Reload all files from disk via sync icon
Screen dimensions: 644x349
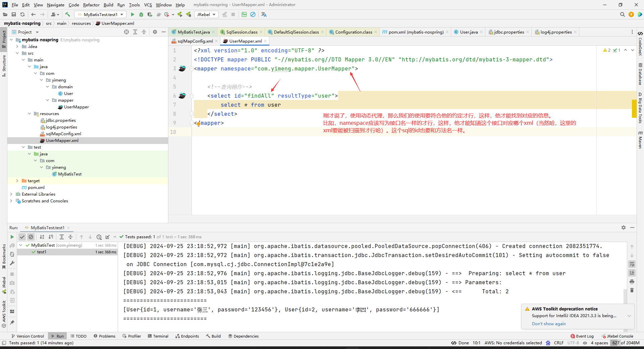22,14
